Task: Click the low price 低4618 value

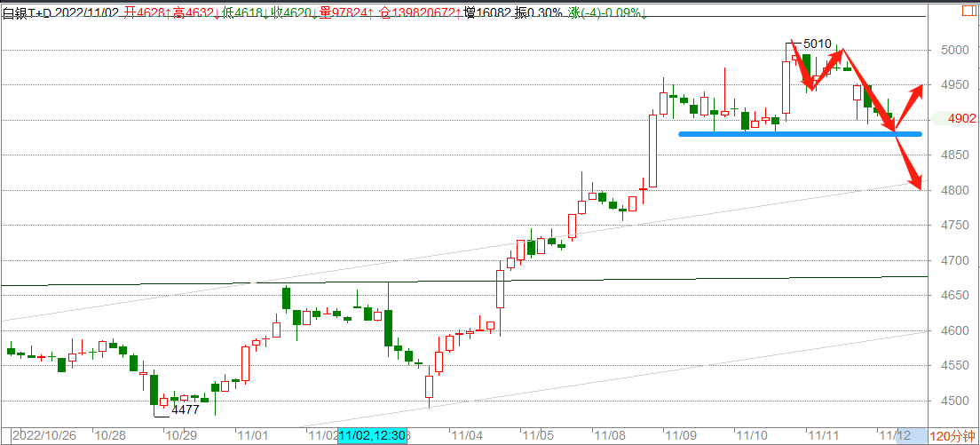Action: [x=244, y=12]
